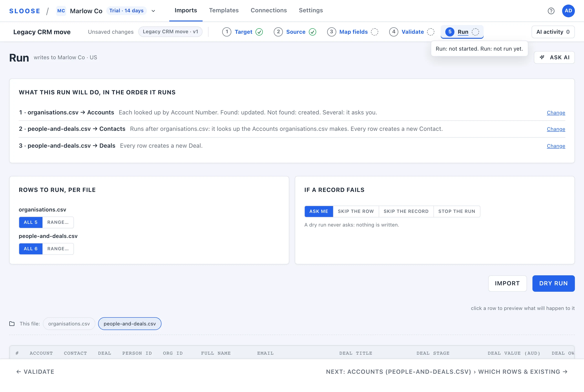Choose RANGE… for organisations.csv

click(58, 222)
